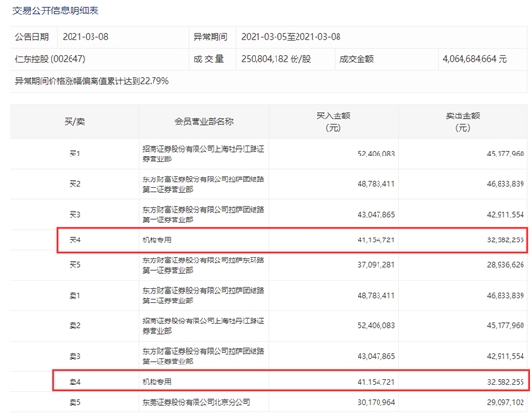The width and height of the screenshot is (532, 416).
Task: Select the 买1 row label
Action: pos(74,154)
